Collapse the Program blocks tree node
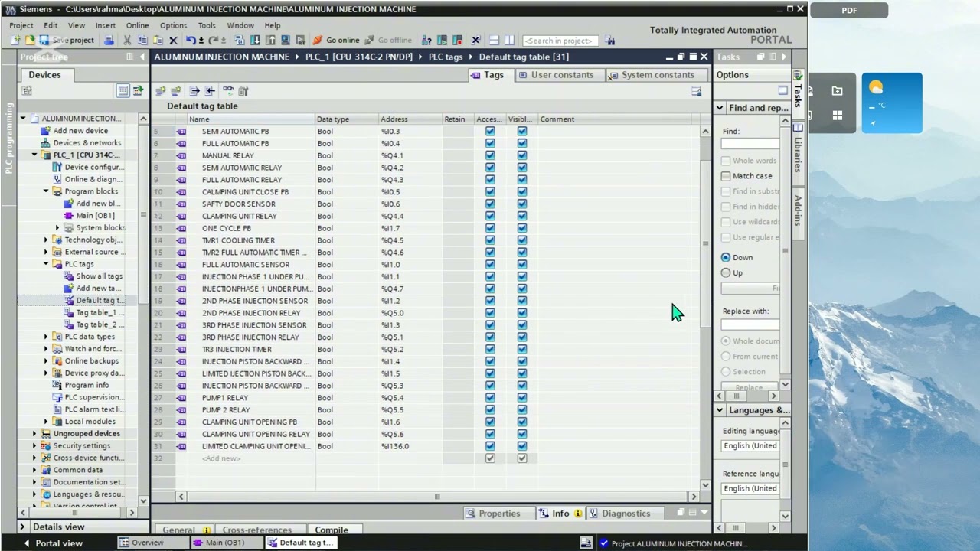 [46, 191]
